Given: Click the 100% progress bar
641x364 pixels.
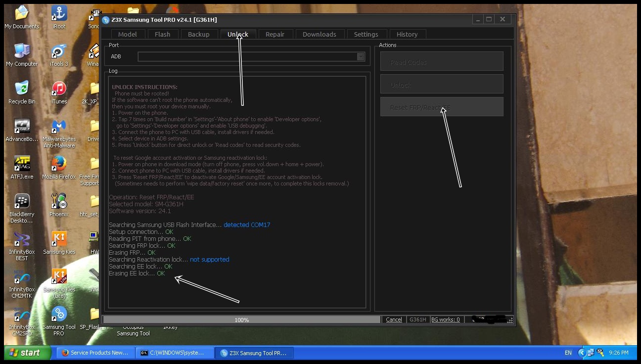Looking at the screenshot, I should point(241,319).
